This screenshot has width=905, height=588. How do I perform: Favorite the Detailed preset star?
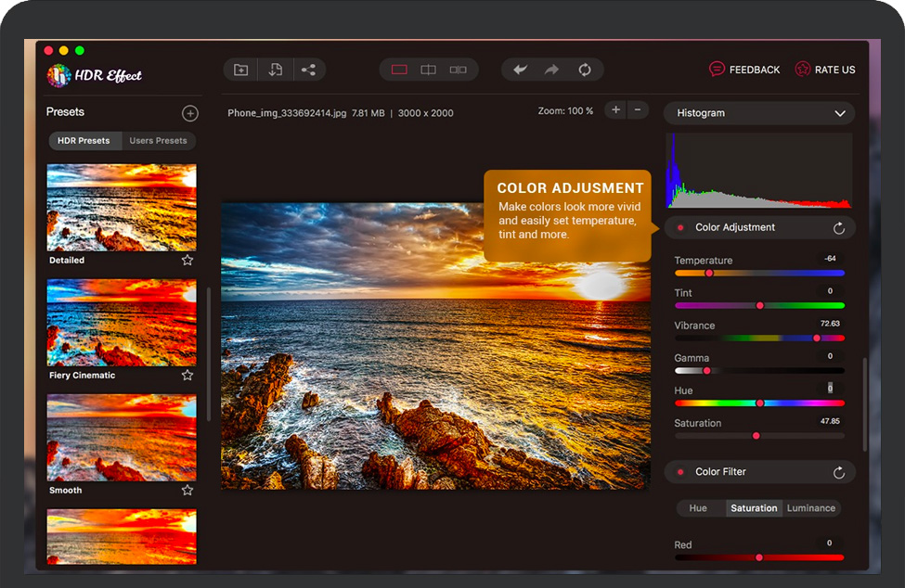pos(187,261)
